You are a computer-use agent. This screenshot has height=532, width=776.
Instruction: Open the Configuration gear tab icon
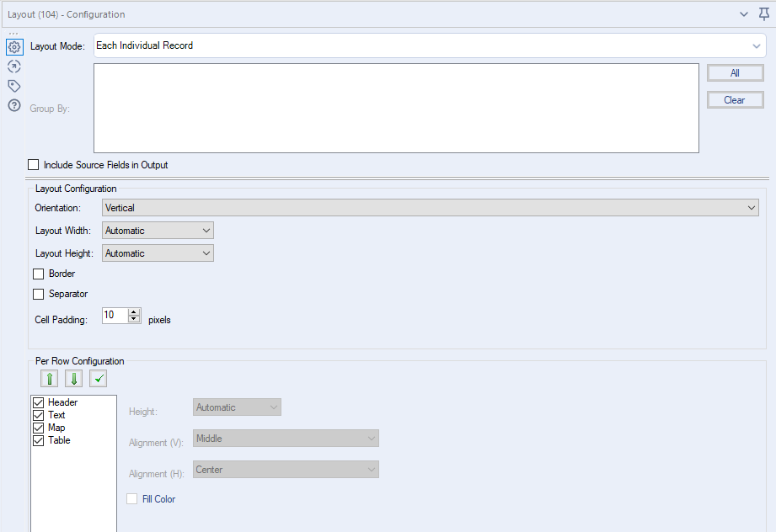click(13, 47)
